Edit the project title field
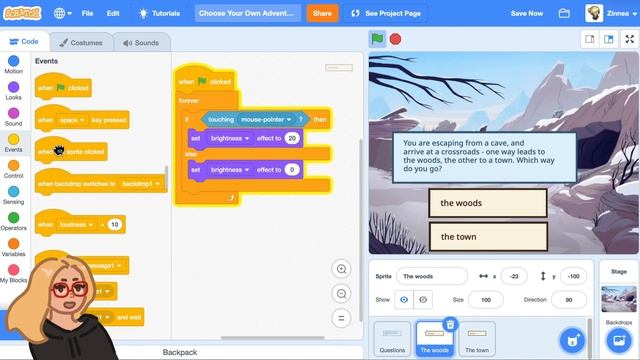The image size is (640, 360). pos(247,13)
